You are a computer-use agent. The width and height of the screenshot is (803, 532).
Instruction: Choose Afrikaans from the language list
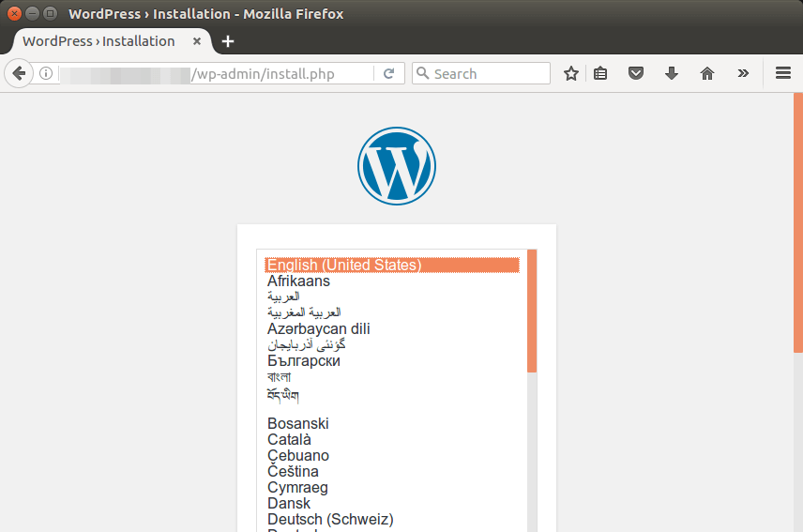298,281
